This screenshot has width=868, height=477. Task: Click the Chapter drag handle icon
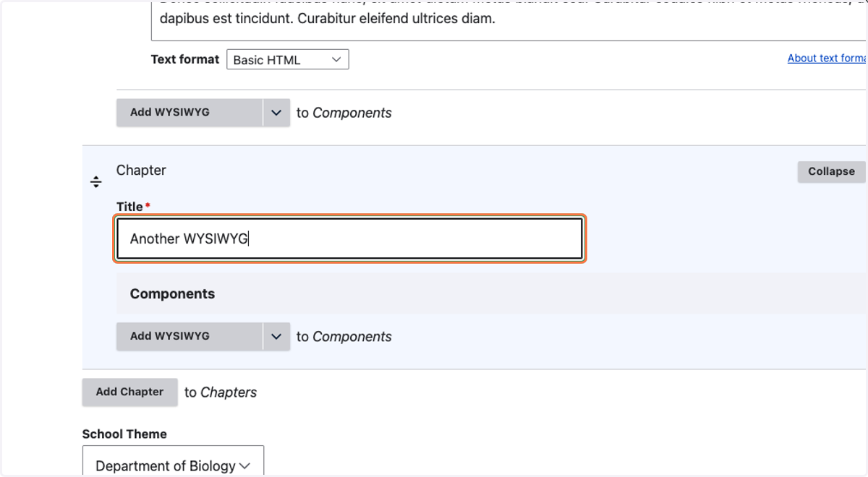pos(95,182)
